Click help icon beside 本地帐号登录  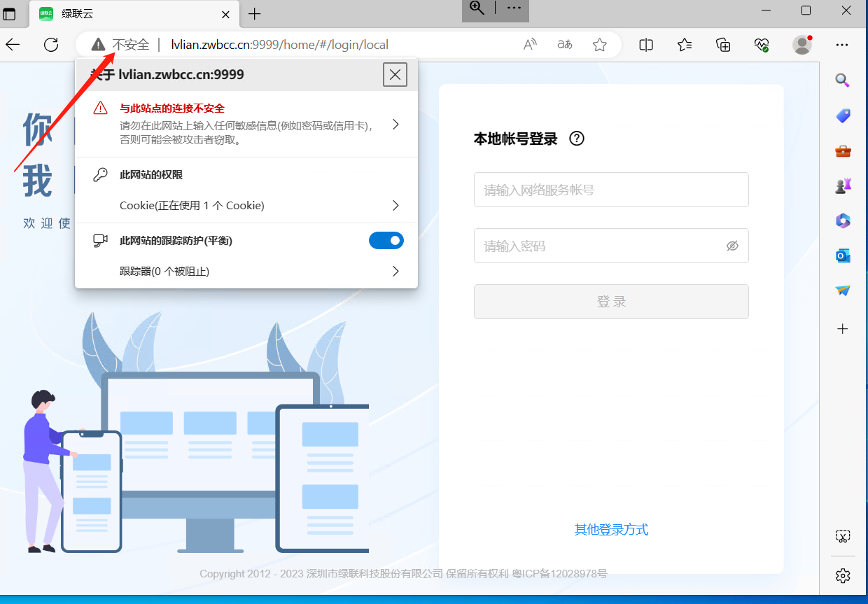(x=577, y=139)
